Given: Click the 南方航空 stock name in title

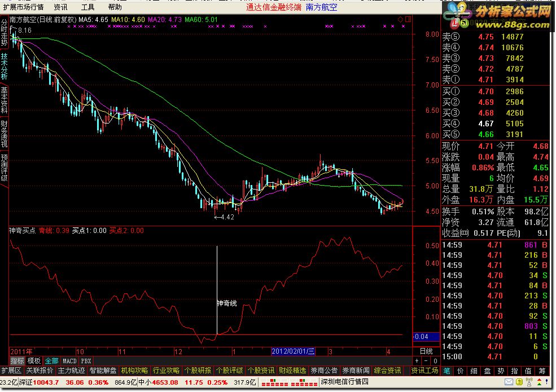Looking at the screenshot, I should (x=321, y=7).
